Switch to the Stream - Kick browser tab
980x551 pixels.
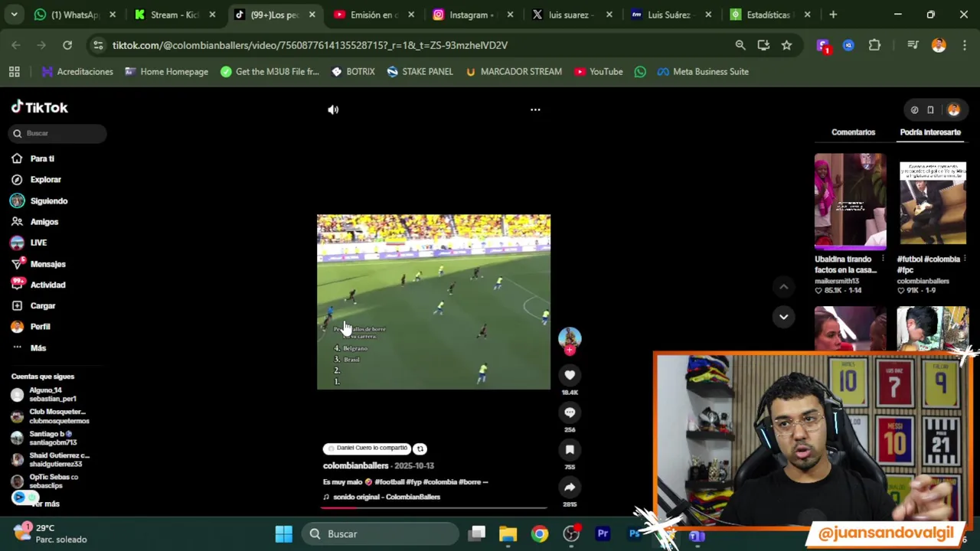[x=175, y=15]
